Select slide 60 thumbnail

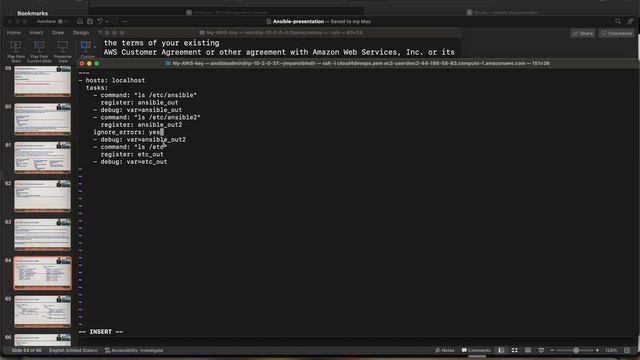(42, 119)
